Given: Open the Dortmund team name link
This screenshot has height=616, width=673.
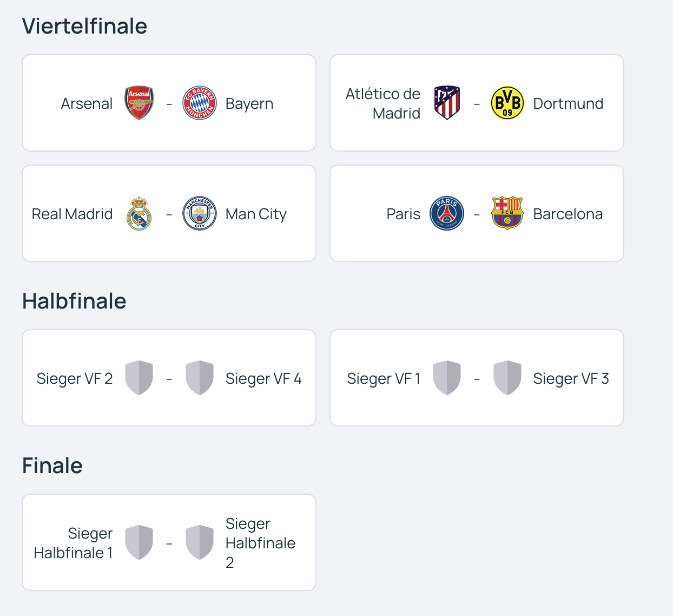Looking at the screenshot, I should coord(568,103).
